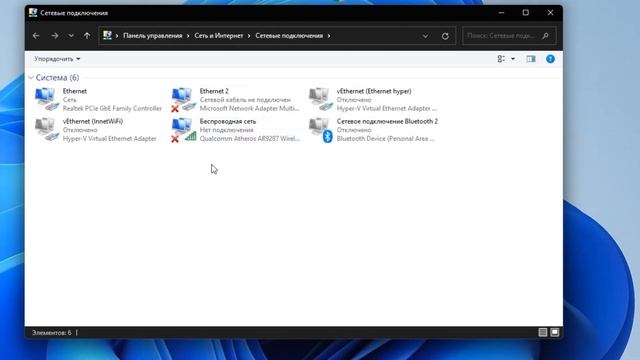Open Панель управления breadcrumb
The image size is (640, 360).
point(153,36)
